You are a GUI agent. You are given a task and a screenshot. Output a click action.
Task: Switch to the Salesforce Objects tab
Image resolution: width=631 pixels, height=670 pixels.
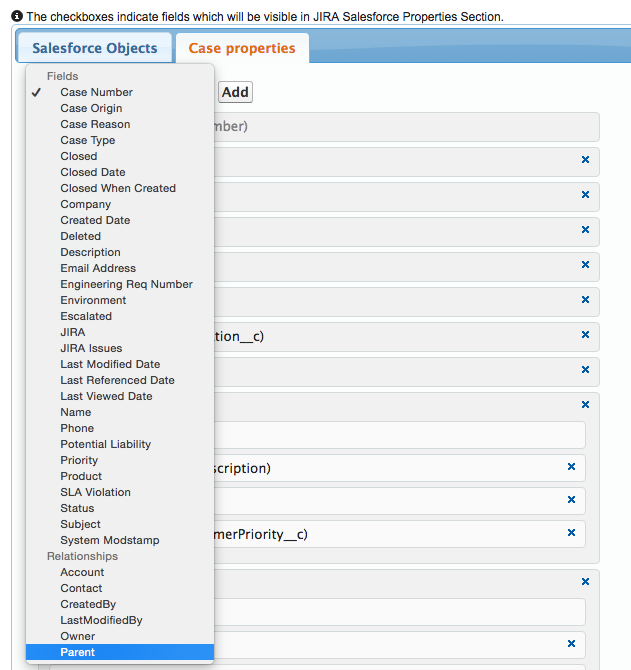(94, 48)
